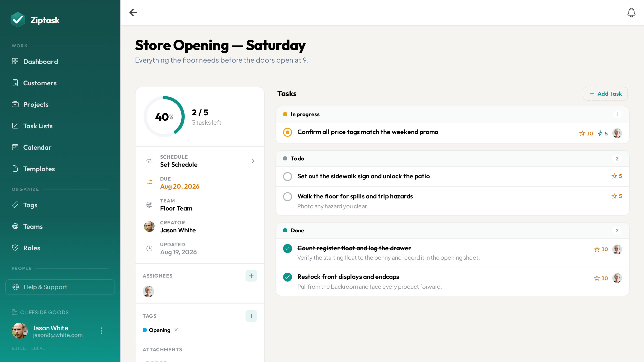
Task: Uncheck the restock front displays task
Action: (288, 277)
